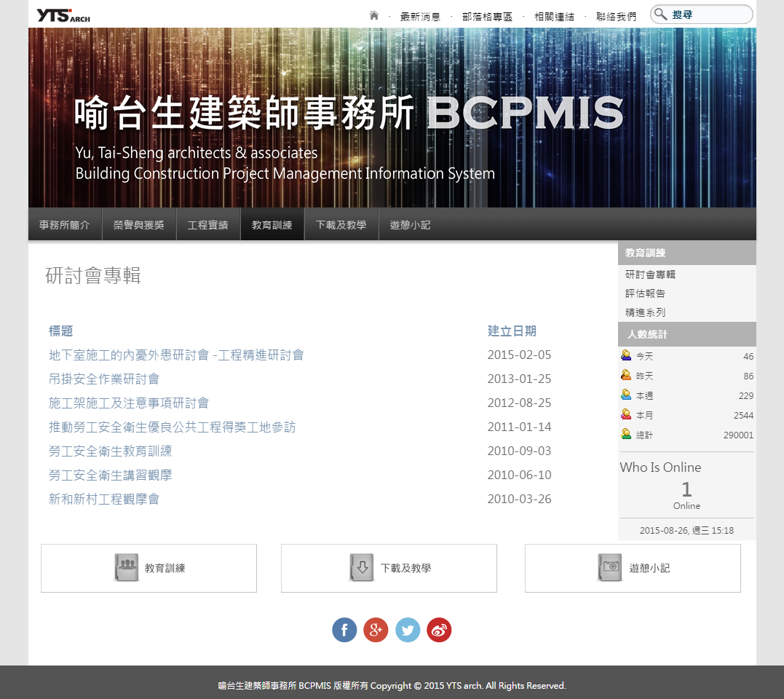Visit 聯絡我們 in top navigation
The height and width of the screenshot is (699, 784).
tap(616, 16)
